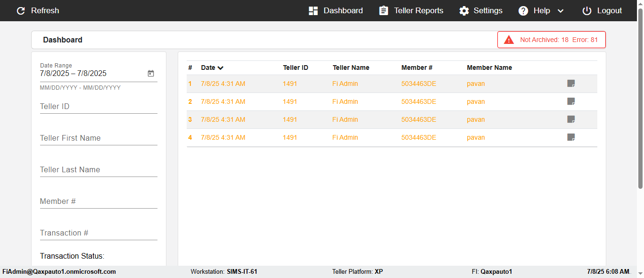Click the Not Archived 18 Error 81 alert
Viewport: 644px width, 278px height.
point(552,40)
